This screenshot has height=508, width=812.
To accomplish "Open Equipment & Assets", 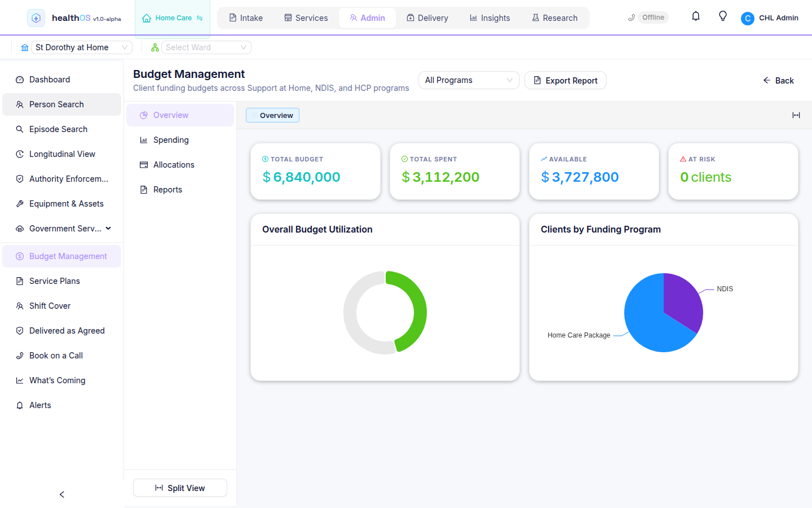I will tap(62, 204).
